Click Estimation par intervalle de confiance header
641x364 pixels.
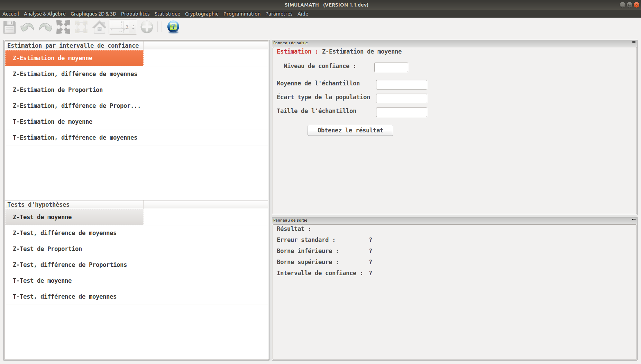74,46
